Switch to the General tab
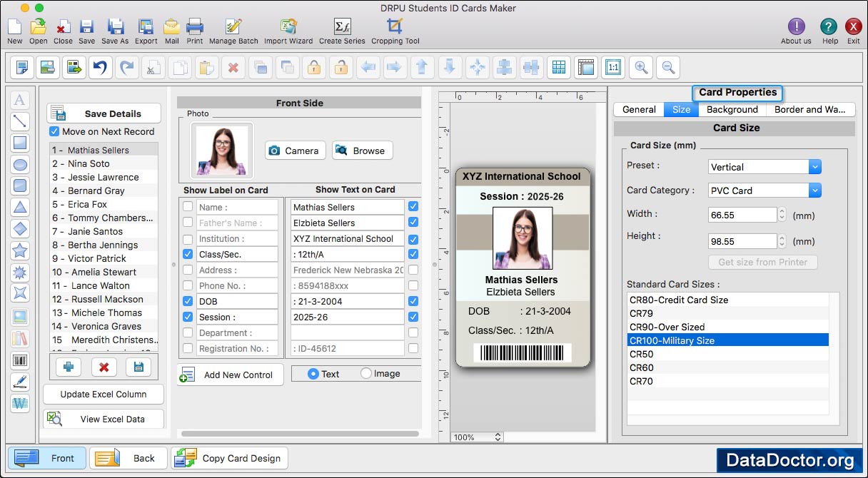This screenshot has width=868, height=478. pyautogui.click(x=639, y=109)
